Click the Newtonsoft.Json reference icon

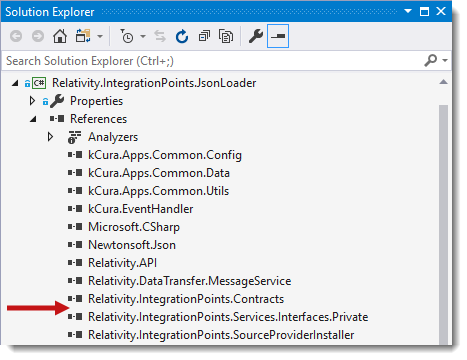point(75,245)
